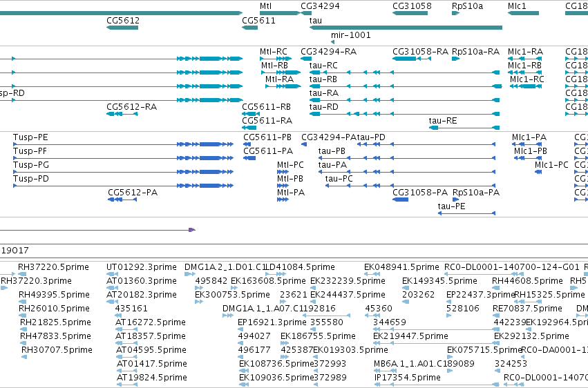Click the EK292132.5prime EST label

click(x=531, y=336)
